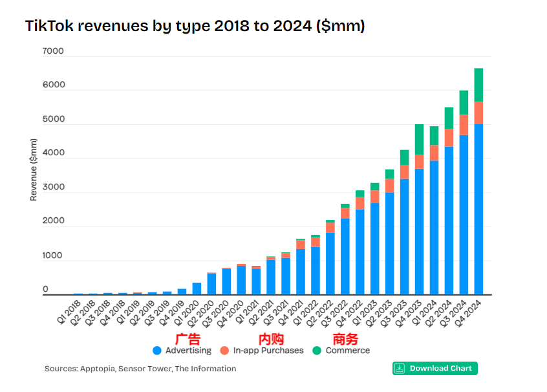Image resolution: width=547 pixels, height=392 pixels.
Task: Click the Download Chart button label
Action: point(440,368)
